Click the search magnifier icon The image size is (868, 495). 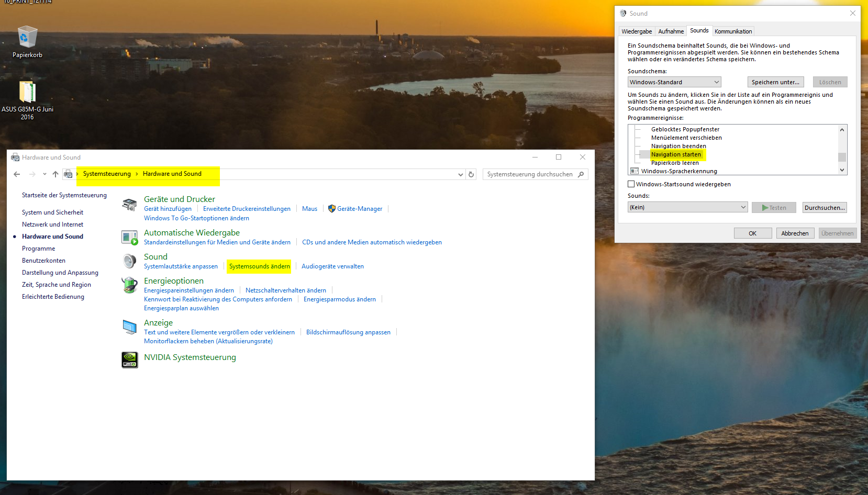coord(581,174)
